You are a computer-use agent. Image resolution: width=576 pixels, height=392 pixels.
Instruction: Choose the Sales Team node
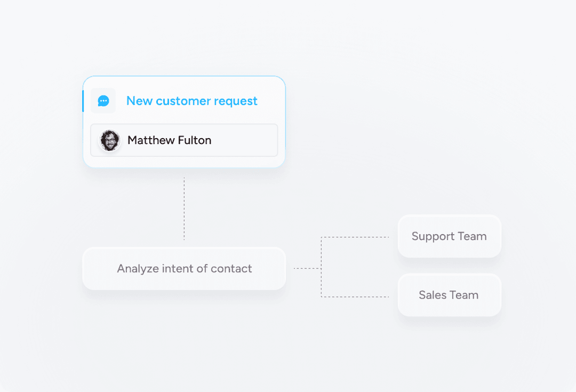click(449, 295)
